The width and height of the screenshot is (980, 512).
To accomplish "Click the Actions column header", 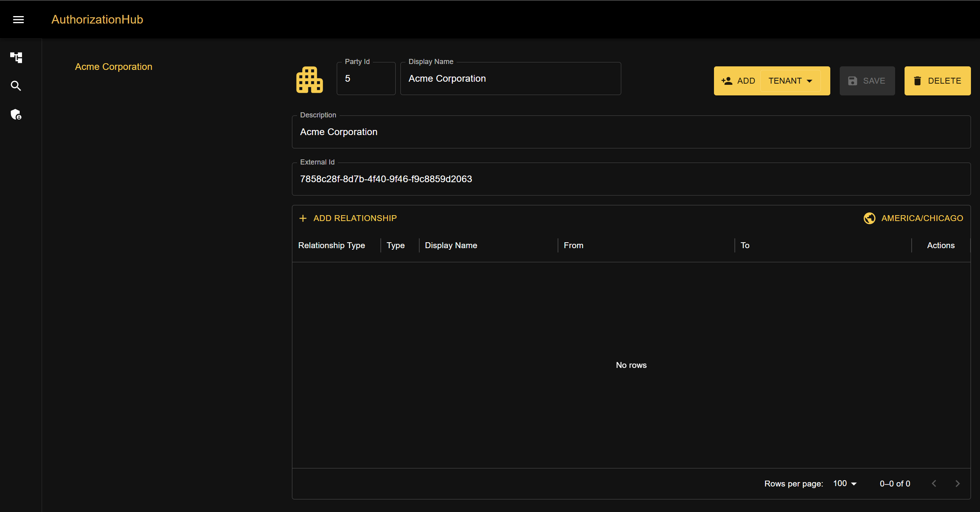I will coord(941,245).
